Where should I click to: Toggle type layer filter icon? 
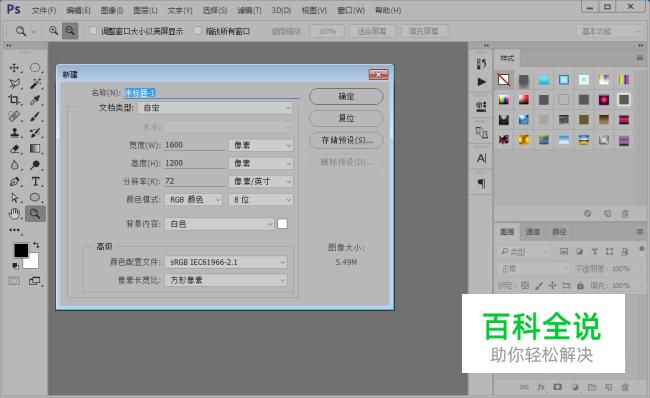coord(594,251)
